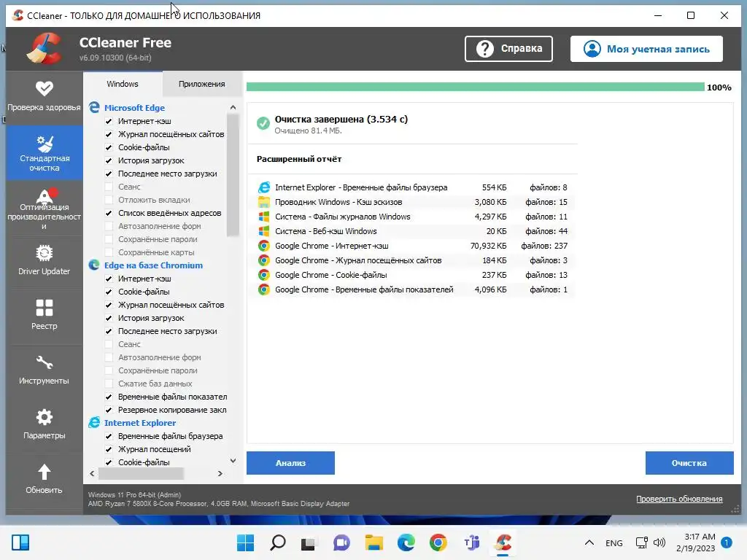Select Google Chrome - Временные файлы показателей row
The width and height of the screenshot is (747, 560).
413,289
